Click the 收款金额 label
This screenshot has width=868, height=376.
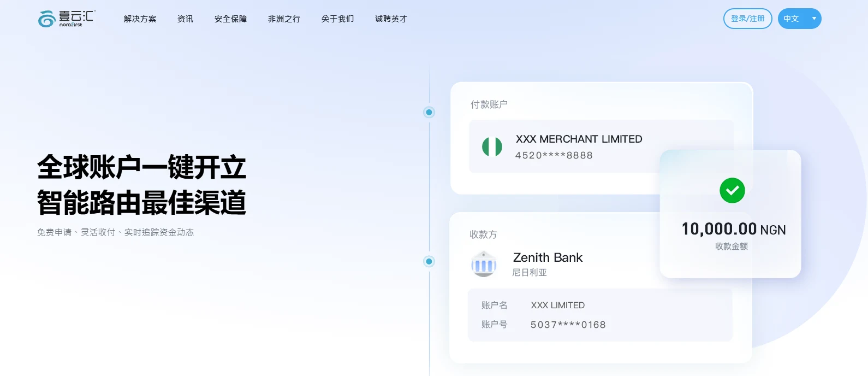click(732, 246)
